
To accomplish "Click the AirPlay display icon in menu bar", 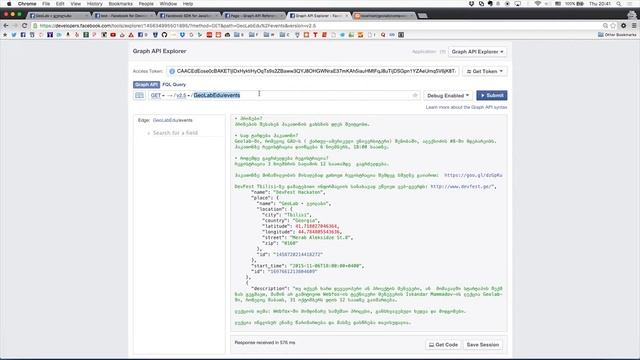I will [518, 4].
